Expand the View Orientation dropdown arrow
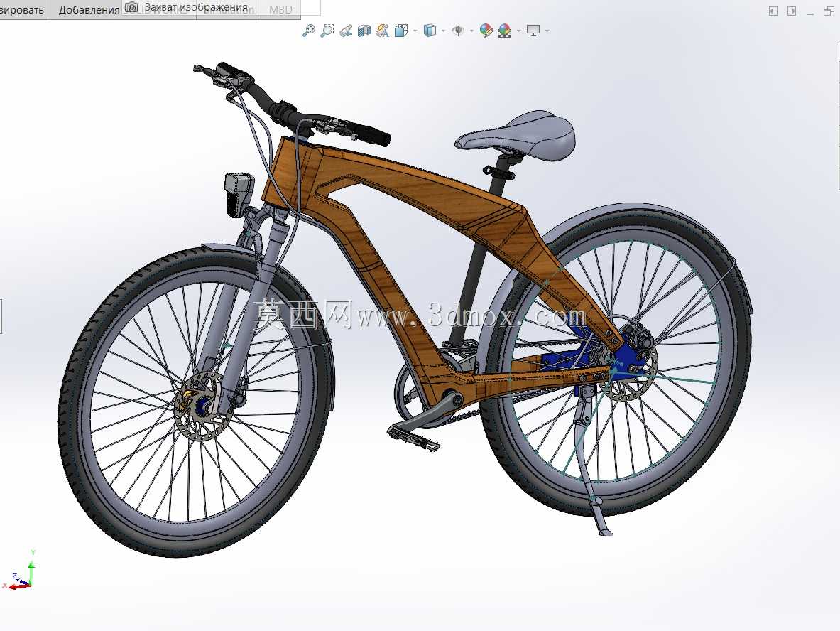 coord(415,31)
